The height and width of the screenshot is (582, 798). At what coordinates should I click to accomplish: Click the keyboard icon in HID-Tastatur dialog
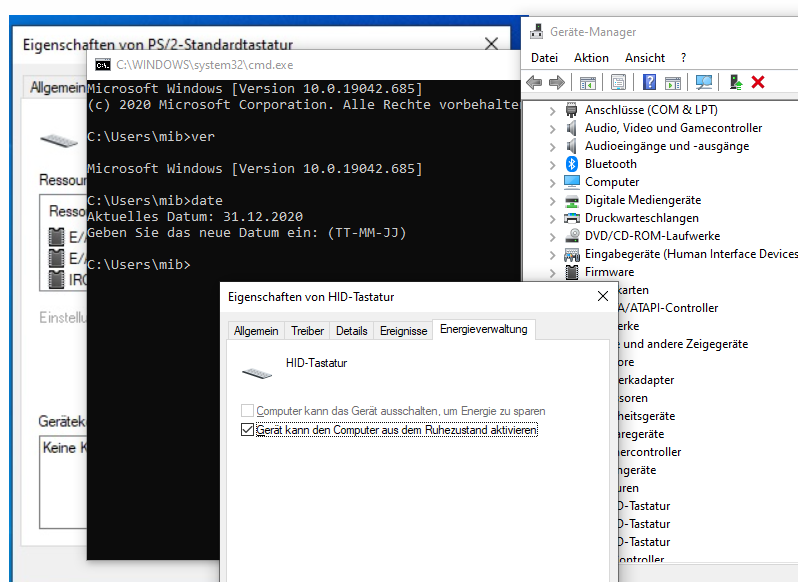click(257, 373)
